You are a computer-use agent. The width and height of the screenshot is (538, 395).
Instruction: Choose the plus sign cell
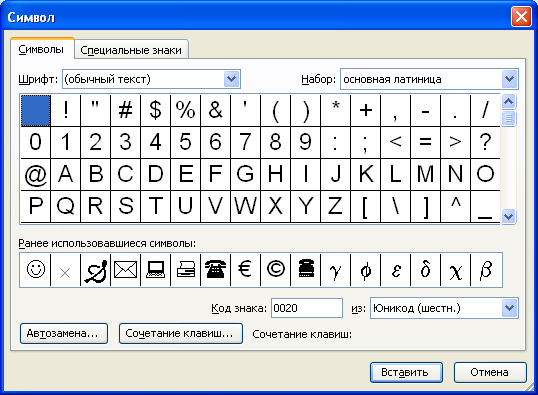point(365,111)
